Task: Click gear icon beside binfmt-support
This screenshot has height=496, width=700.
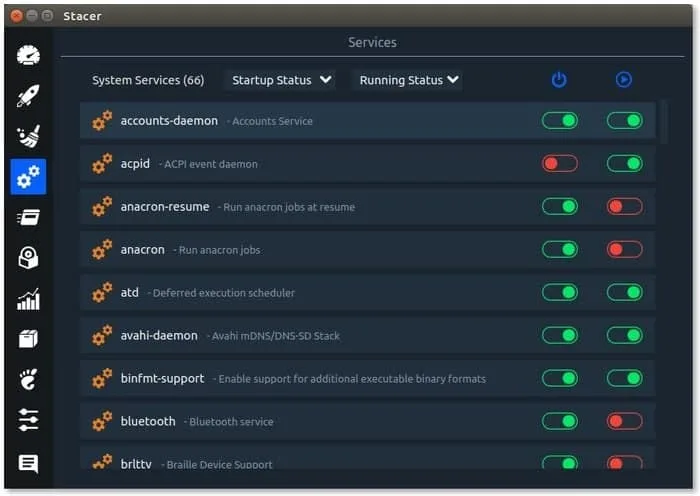Action: (x=102, y=378)
